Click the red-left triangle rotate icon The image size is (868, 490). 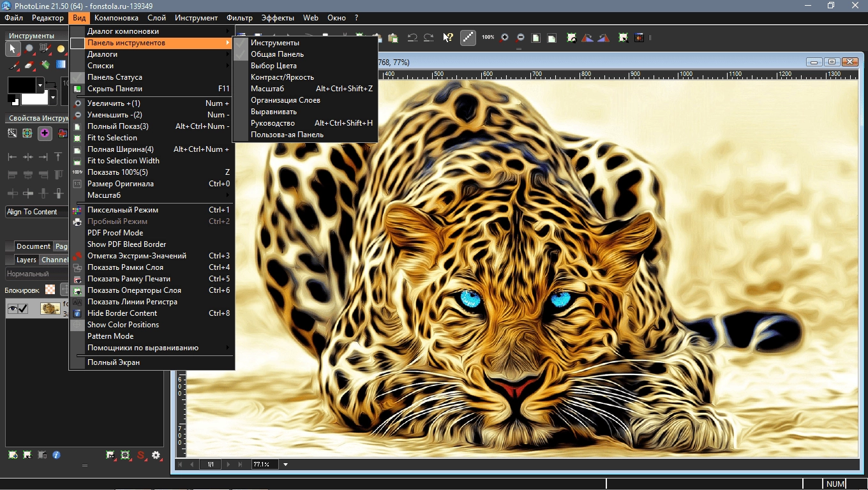click(x=588, y=38)
